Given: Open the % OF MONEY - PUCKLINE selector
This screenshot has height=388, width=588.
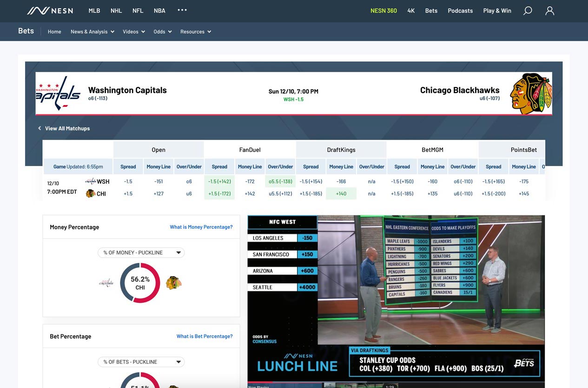Looking at the screenshot, I should coord(141,253).
